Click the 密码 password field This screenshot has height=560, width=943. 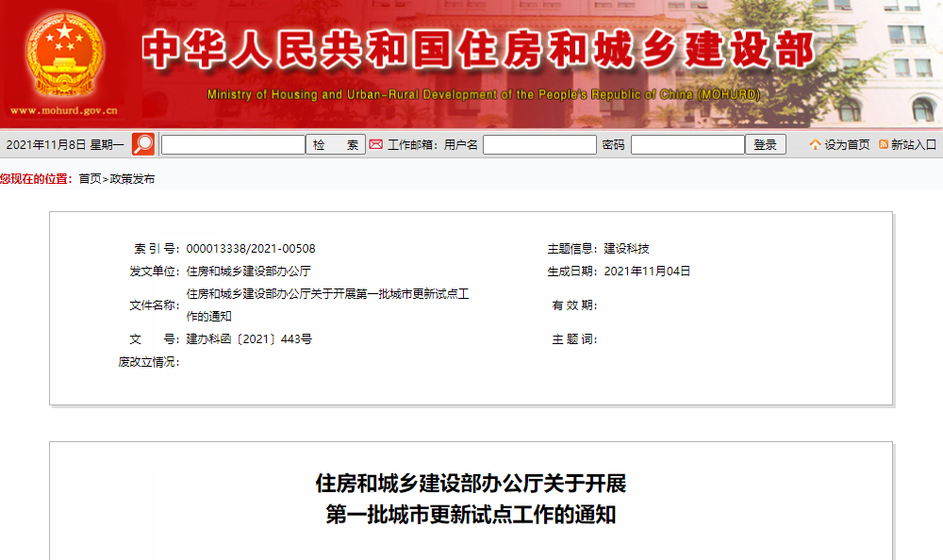point(687,143)
